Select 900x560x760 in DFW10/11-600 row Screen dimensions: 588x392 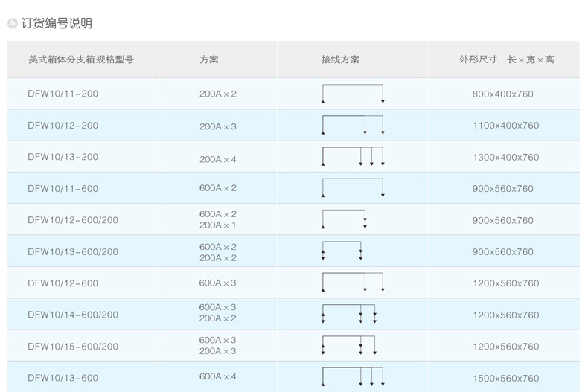pyautogui.click(x=503, y=189)
